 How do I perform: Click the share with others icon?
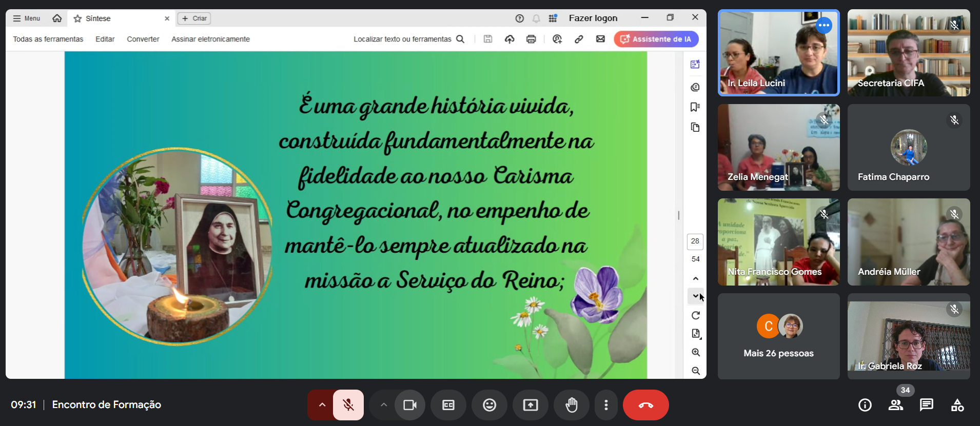(557, 39)
